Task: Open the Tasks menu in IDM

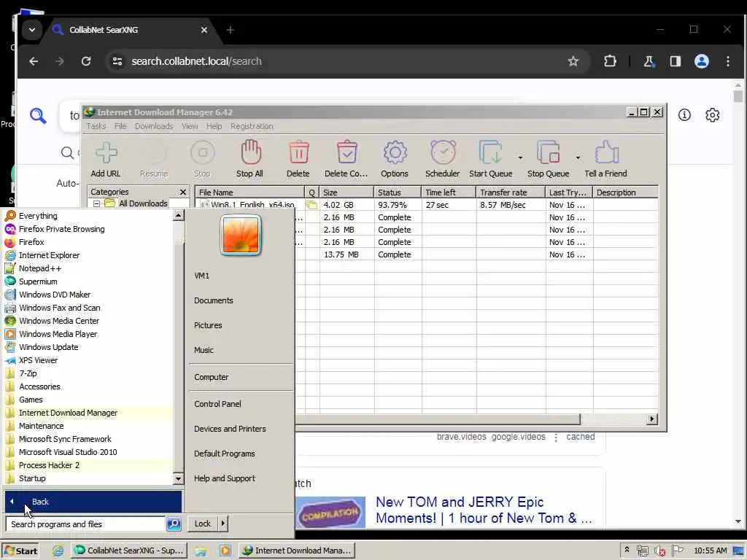Action: tap(96, 126)
